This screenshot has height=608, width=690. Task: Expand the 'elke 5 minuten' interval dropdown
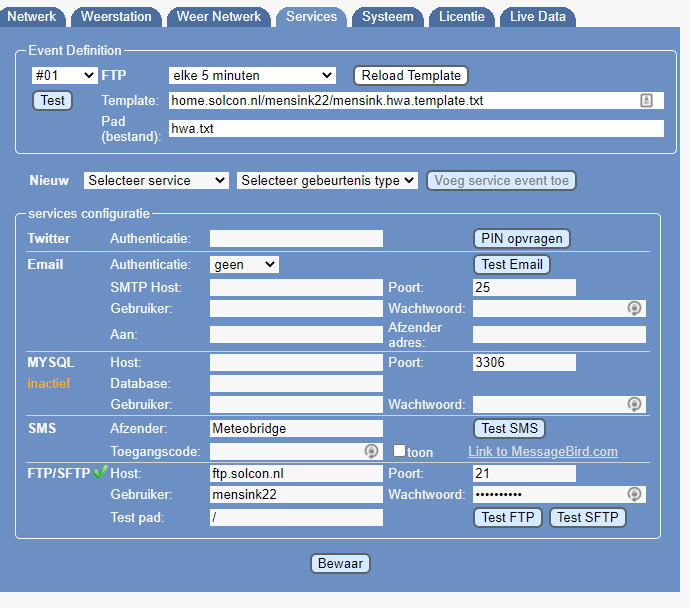click(252, 75)
